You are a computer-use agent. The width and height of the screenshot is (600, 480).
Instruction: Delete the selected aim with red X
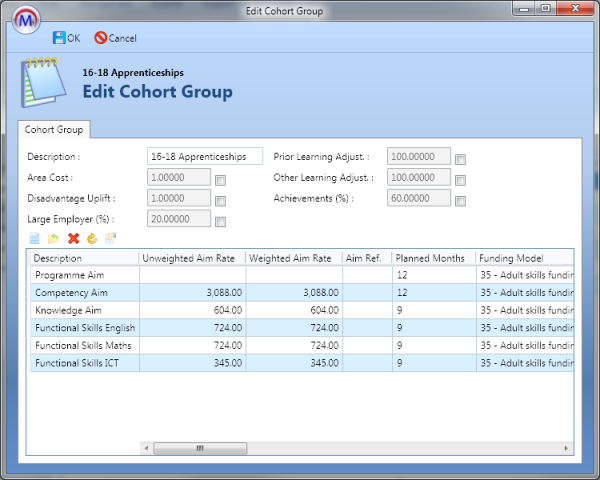73,238
